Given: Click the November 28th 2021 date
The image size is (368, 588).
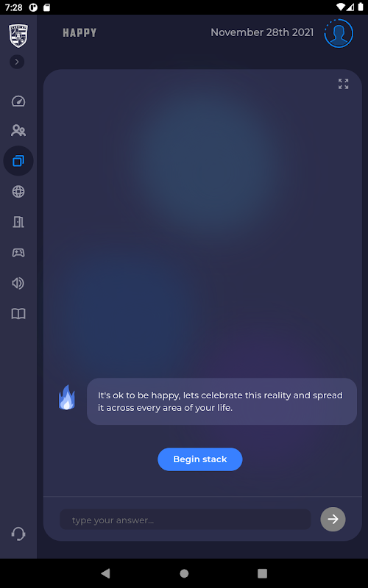Looking at the screenshot, I should pos(262,32).
